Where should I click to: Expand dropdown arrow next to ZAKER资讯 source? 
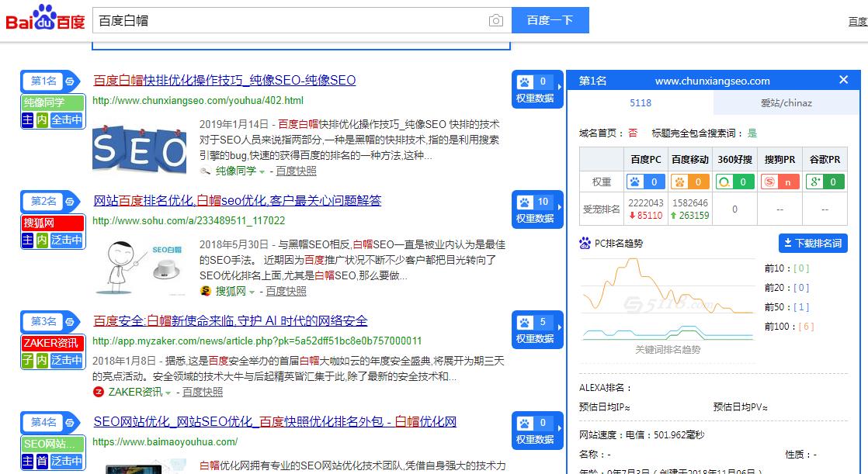coord(168,393)
